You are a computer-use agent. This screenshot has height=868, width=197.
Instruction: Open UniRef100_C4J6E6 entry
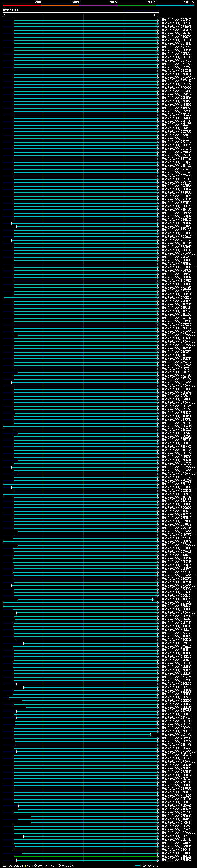pyautogui.click(x=177, y=555)
